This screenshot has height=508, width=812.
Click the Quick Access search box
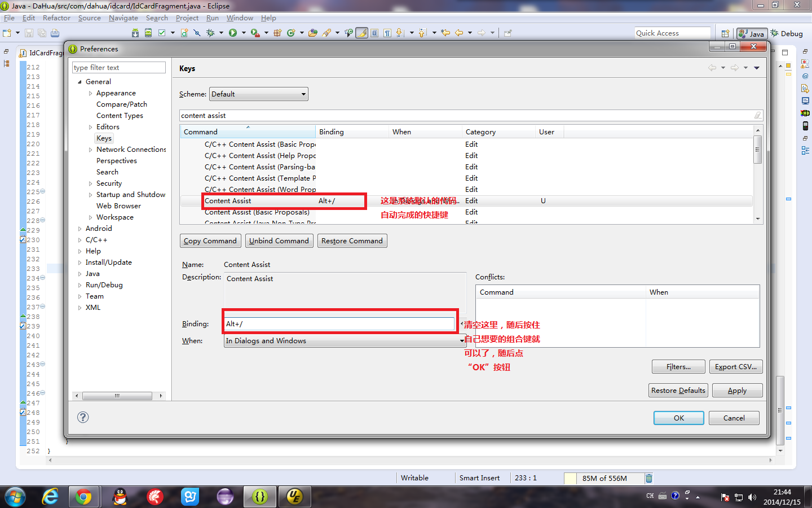[672, 33]
